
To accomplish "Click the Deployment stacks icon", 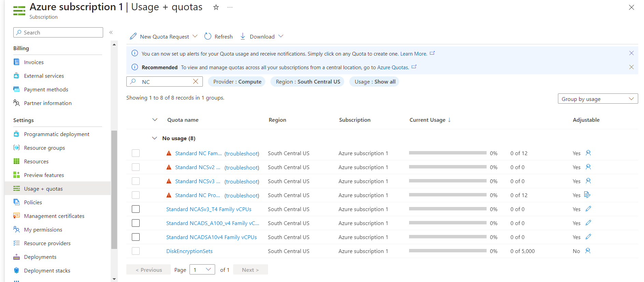I will coord(16,270).
